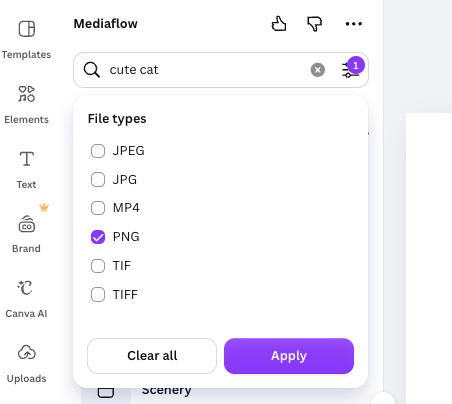Select the TIF file type checkbox
The height and width of the screenshot is (404, 452).
pyautogui.click(x=98, y=266)
